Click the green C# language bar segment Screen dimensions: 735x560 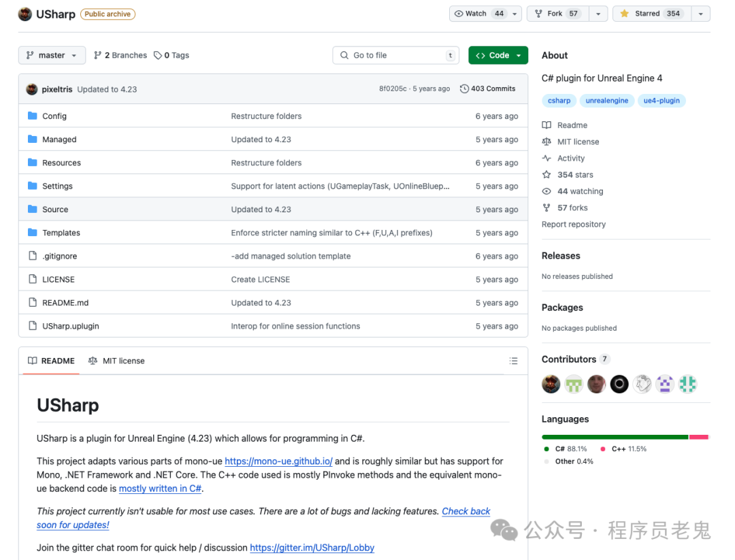tap(615, 438)
